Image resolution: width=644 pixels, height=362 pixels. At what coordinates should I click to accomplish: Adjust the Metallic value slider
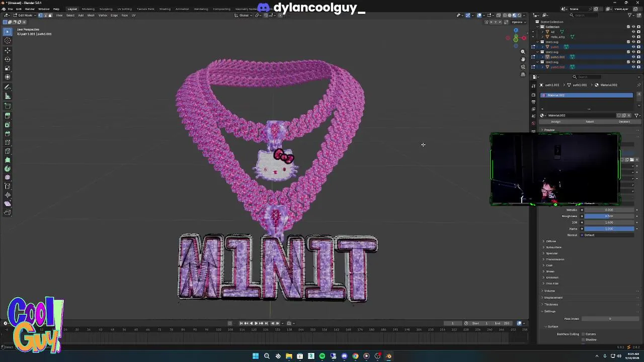pyautogui.click(x=609, y=210)
